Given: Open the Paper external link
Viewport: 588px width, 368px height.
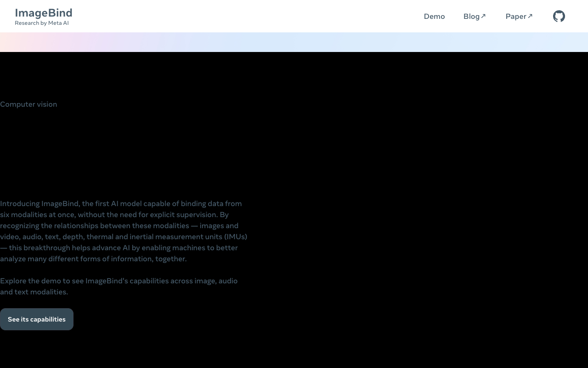Looking at the screenshot, I should click(519, 17).
